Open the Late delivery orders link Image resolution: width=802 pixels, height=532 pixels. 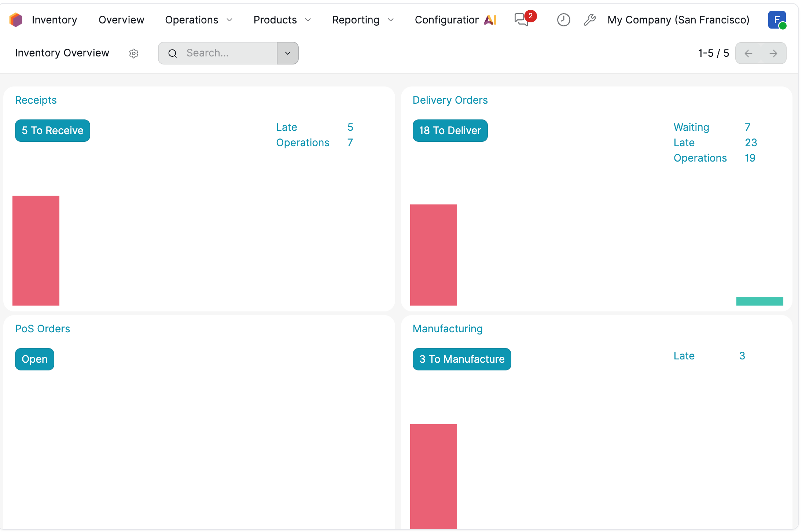point(684,143)
